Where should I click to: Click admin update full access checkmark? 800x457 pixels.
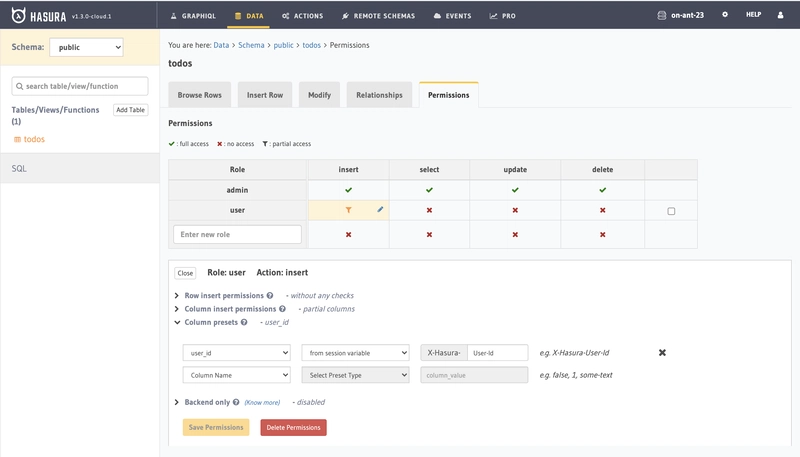point(515,190)
